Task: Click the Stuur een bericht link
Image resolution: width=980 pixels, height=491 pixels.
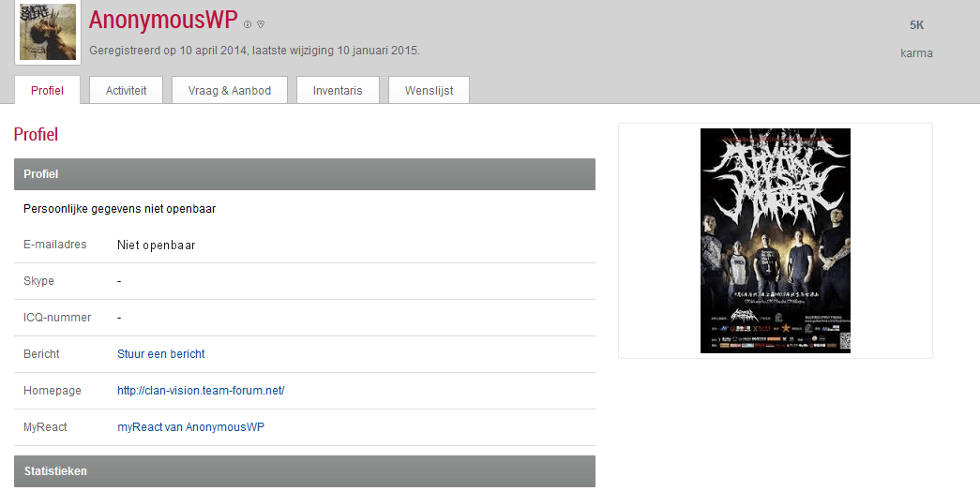Action: [161, 353]
